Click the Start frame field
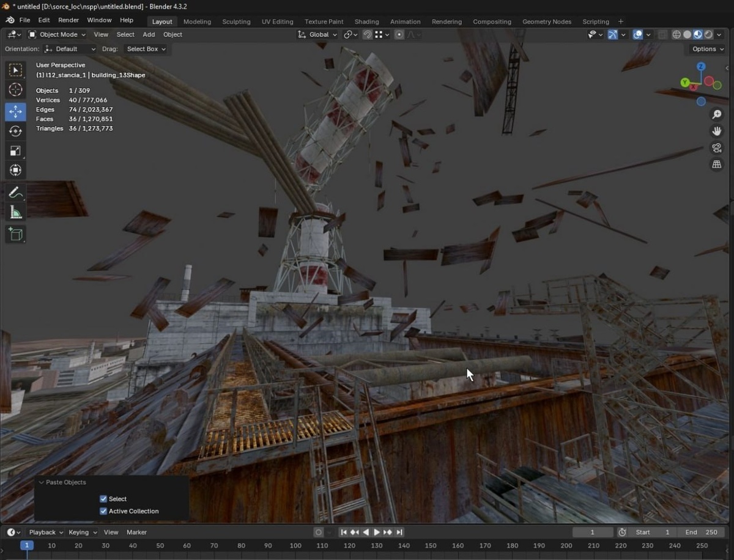The height and width of the screenshot is (560, 734). (654, 532)
